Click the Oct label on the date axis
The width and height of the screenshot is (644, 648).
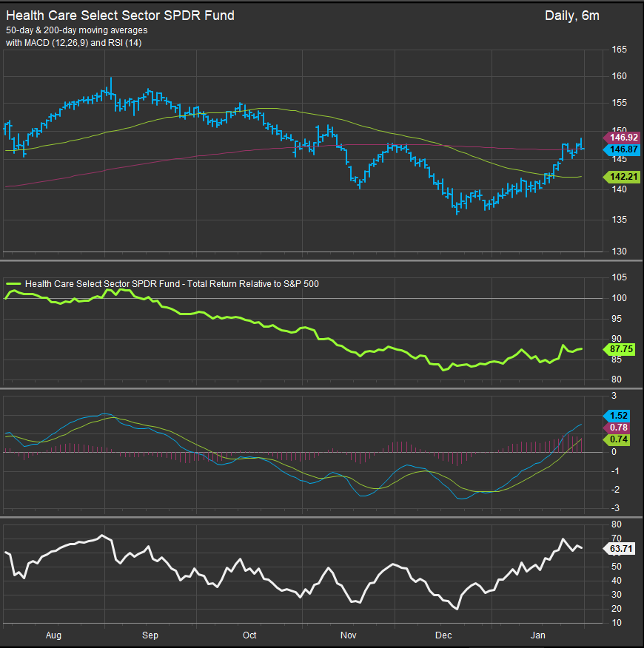[x=249, y=635]
